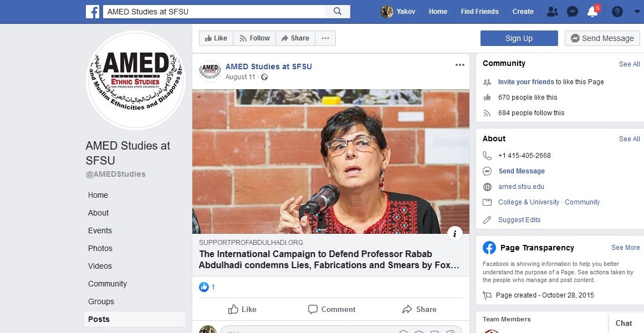Click the website globe icon in About
This screenshot has height=333, width=644.
point(487,187)
